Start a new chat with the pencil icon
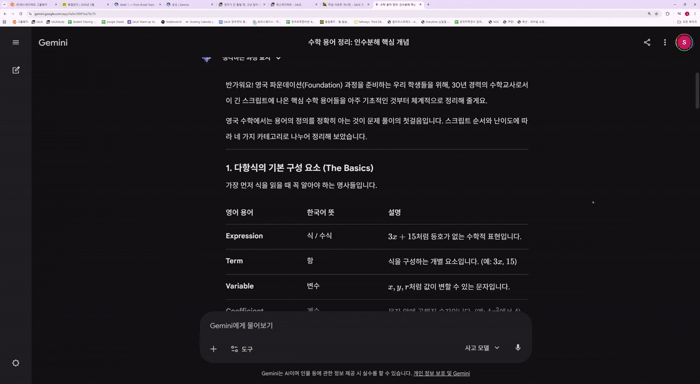The image size is (700, 384). click(x=16, y=70)
